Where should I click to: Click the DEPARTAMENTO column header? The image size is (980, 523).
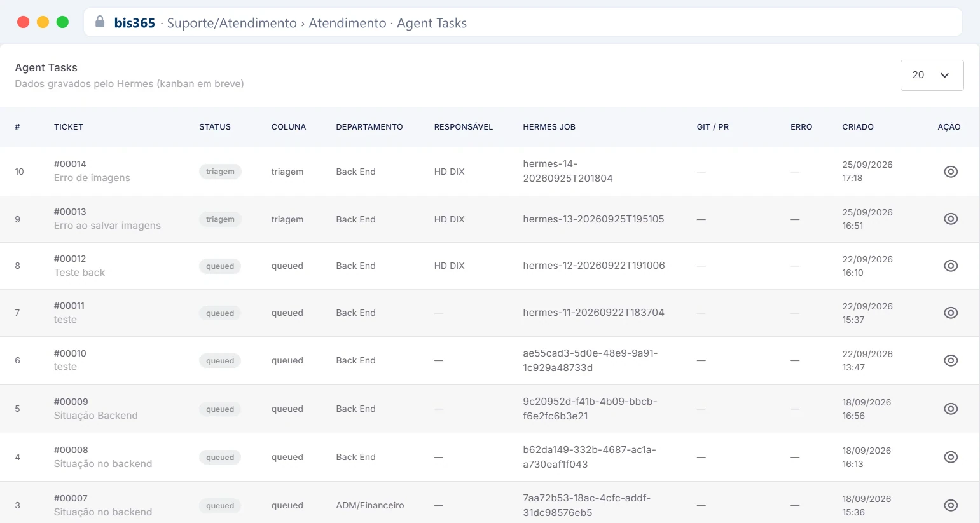click(x=369, y=127)
